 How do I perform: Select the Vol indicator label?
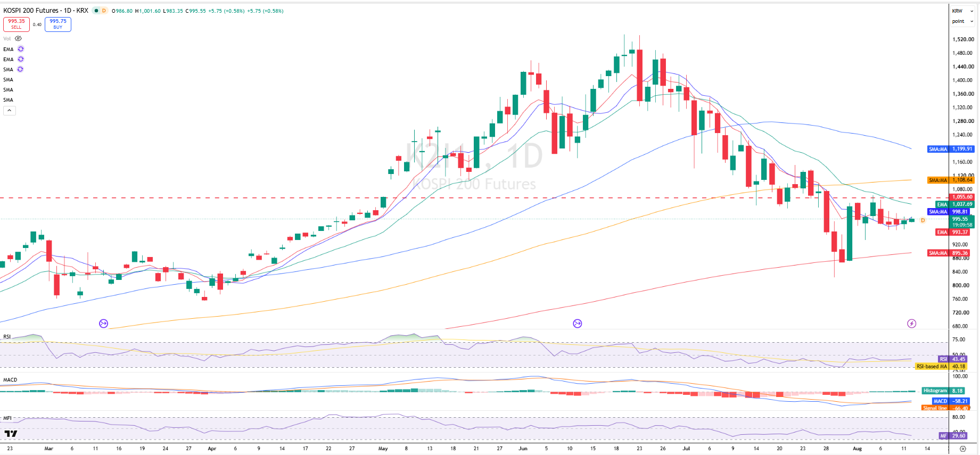(x=7, y=38)
